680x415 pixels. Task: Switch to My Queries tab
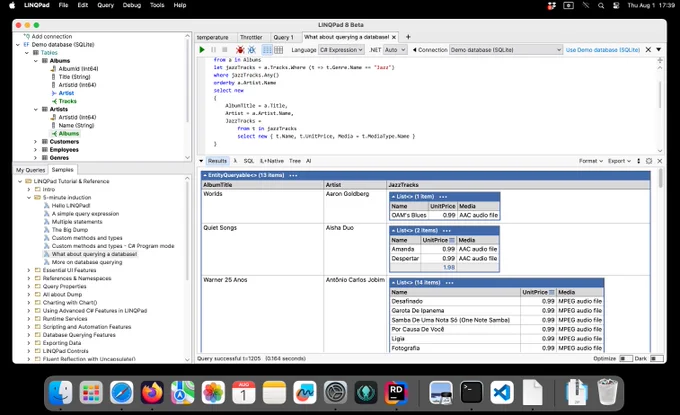pos(30,170)
